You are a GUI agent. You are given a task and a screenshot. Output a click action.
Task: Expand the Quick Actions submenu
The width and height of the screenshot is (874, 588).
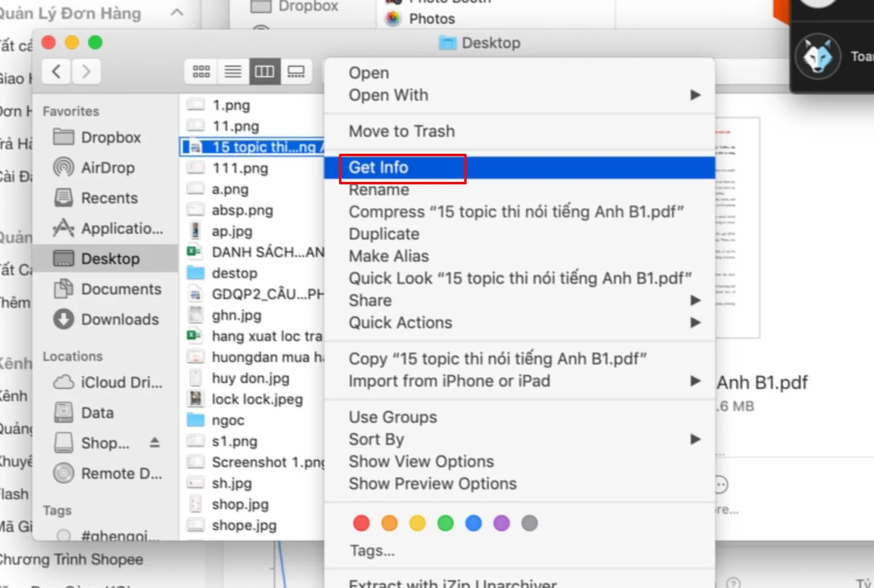click(520, 323)
